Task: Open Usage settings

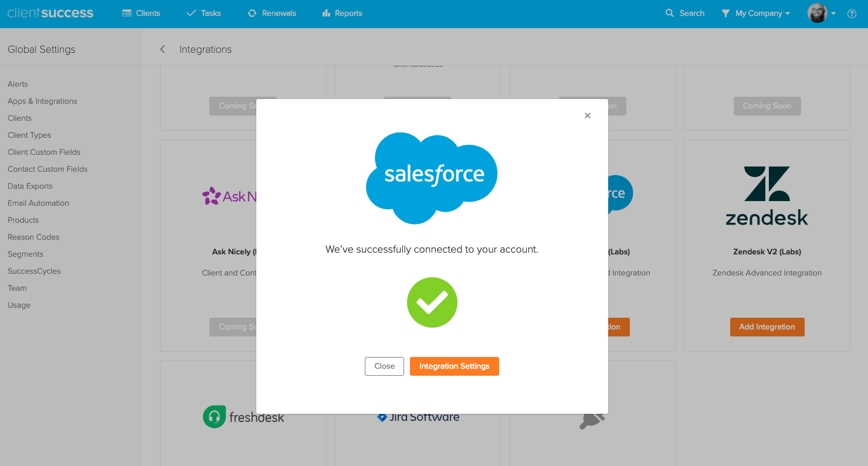Action: 19,305
